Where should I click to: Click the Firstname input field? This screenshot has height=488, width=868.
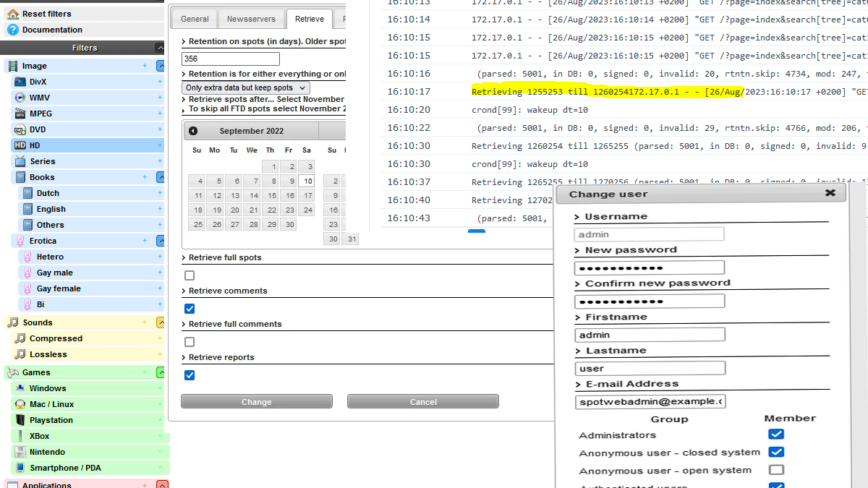(x=650, y=335)
